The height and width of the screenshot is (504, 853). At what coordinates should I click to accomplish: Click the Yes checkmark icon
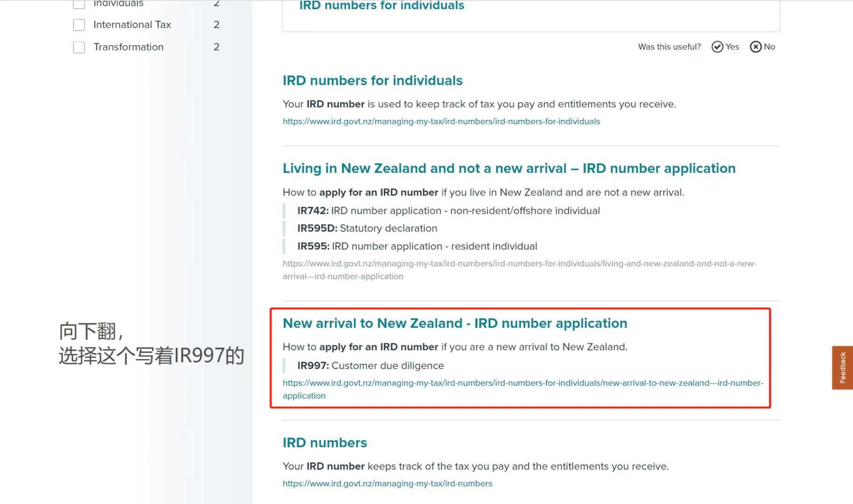click(717, 47)
